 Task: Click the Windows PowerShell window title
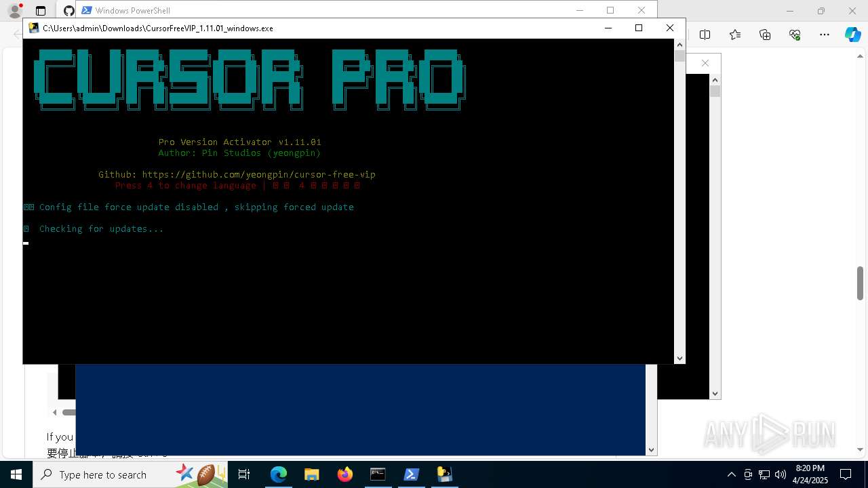(x=133, y=11)
